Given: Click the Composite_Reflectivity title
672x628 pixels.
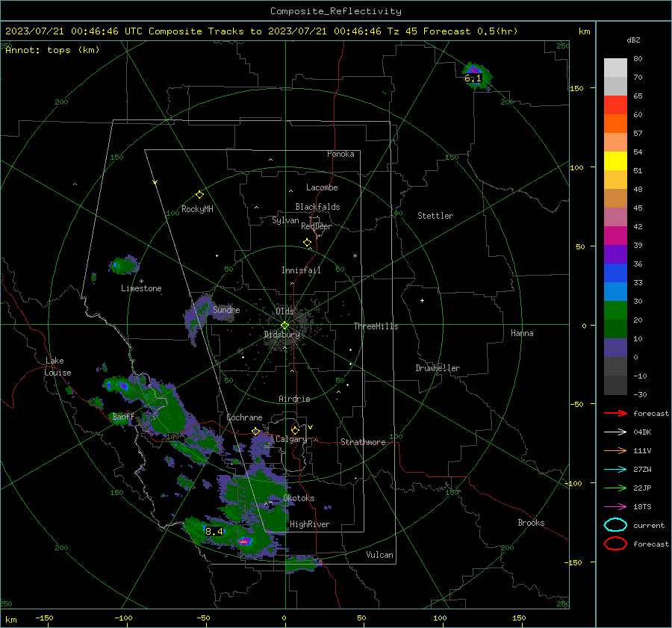Looking at the screenshot, I should click(x=335, y=11).
